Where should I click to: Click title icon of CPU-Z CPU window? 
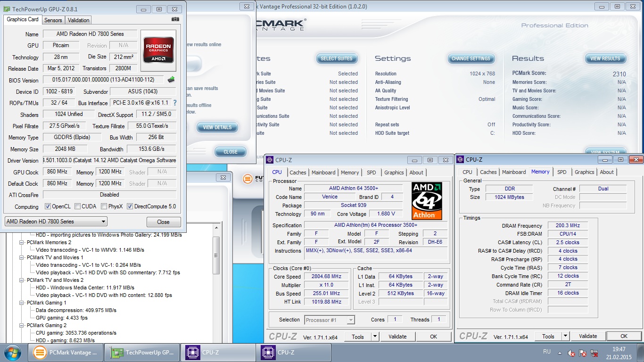tap(271, 160)
